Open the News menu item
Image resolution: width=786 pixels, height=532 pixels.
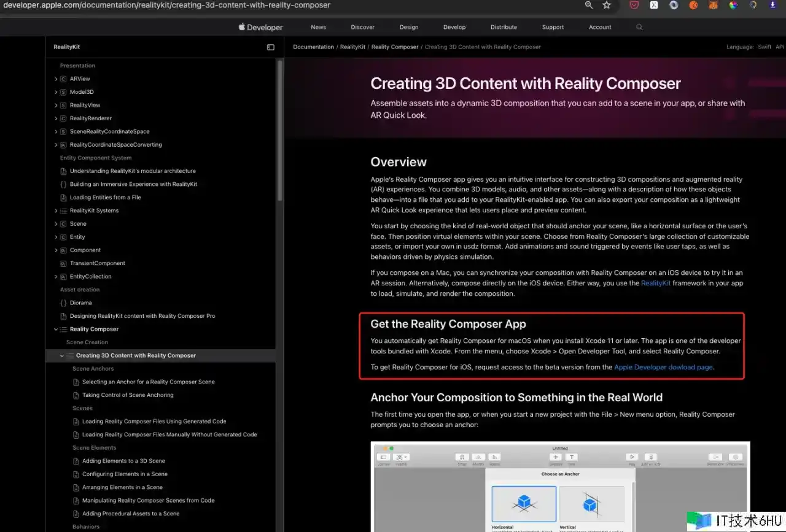click(318, 27)
